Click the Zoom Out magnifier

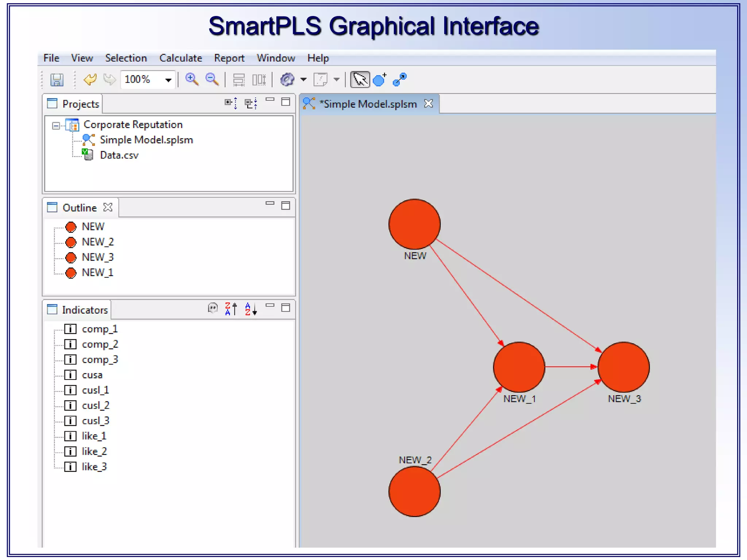(212, 79)
